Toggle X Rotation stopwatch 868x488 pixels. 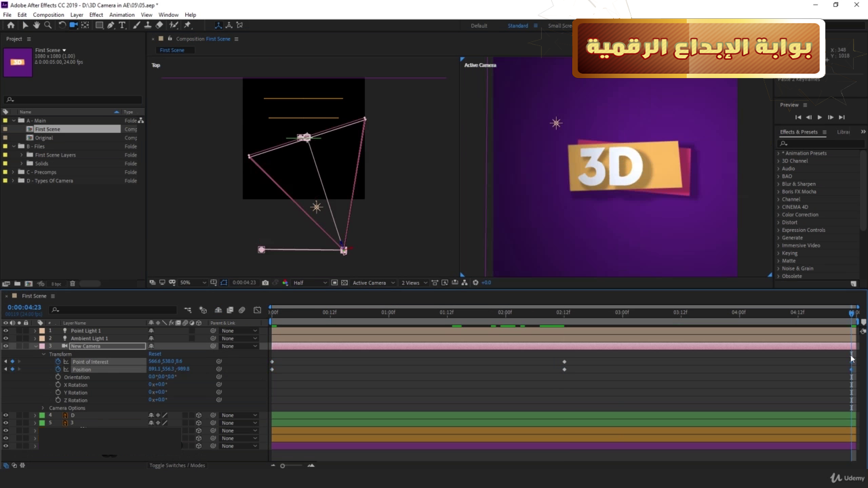coord(58,384)
